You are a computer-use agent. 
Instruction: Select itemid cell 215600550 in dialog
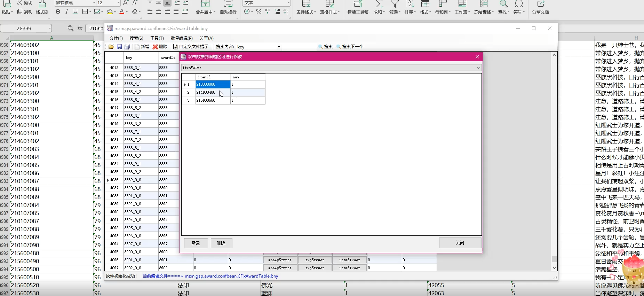[x=213, y=100]
